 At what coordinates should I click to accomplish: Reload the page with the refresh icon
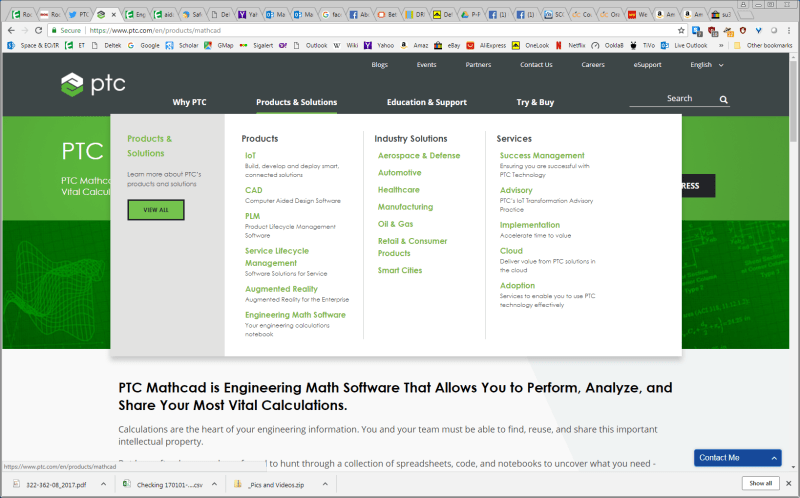pos(38,30)
